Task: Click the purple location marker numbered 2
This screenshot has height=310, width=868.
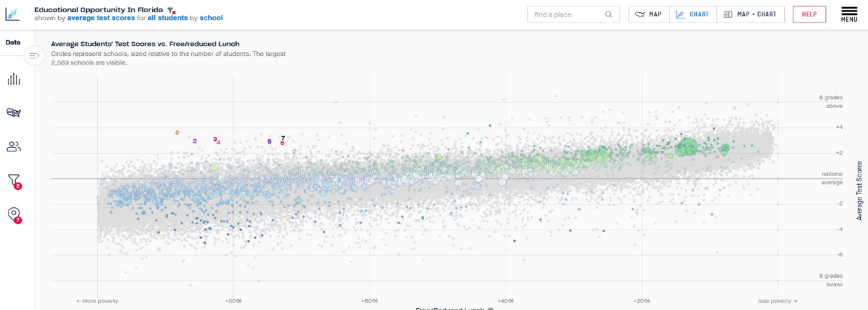Action: (195, 141)
